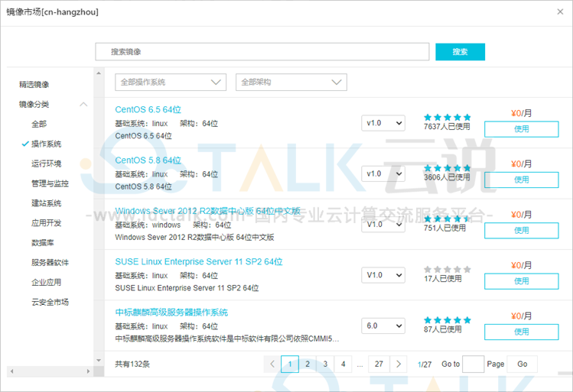This screenshot has width=573, height=392.
Task: Select 全部 category
Action: [39, 124]
